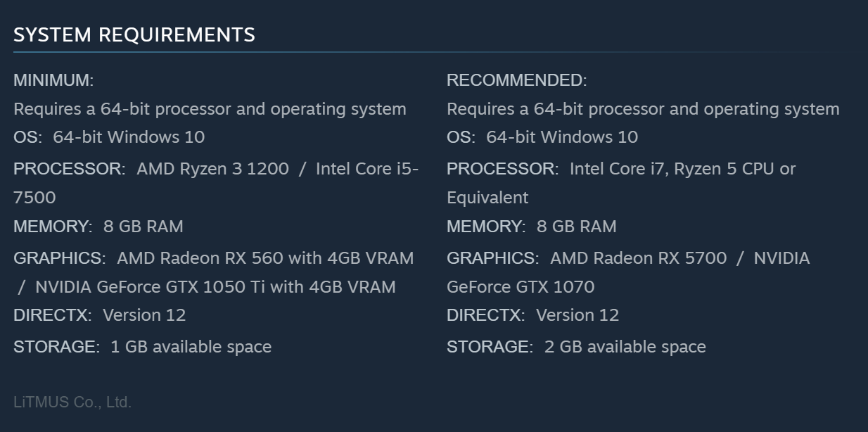Click the AMD Radeon RX 5700 graphics text
Screen dimensions: 868x432
pyautogui.click(x=638, y=258)
